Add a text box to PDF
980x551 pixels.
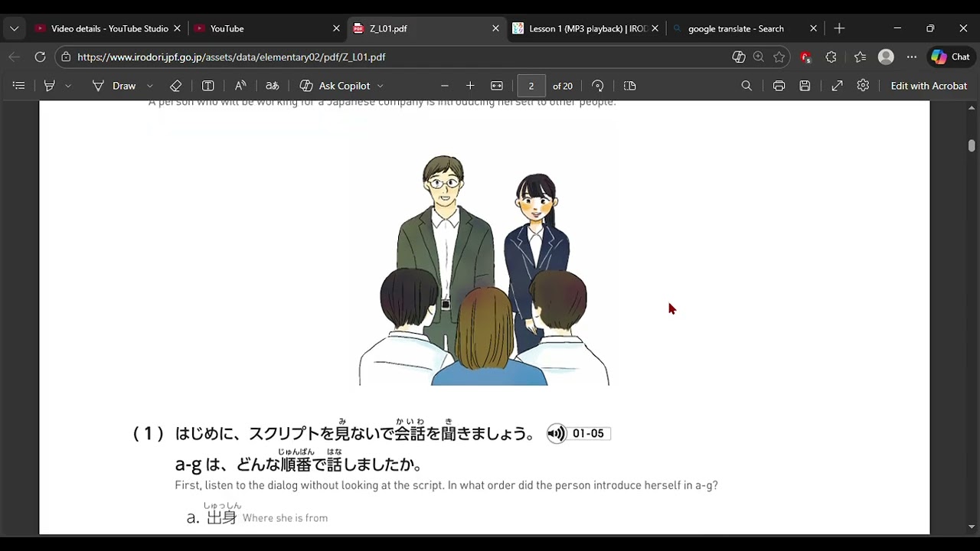tap(207, 86)
